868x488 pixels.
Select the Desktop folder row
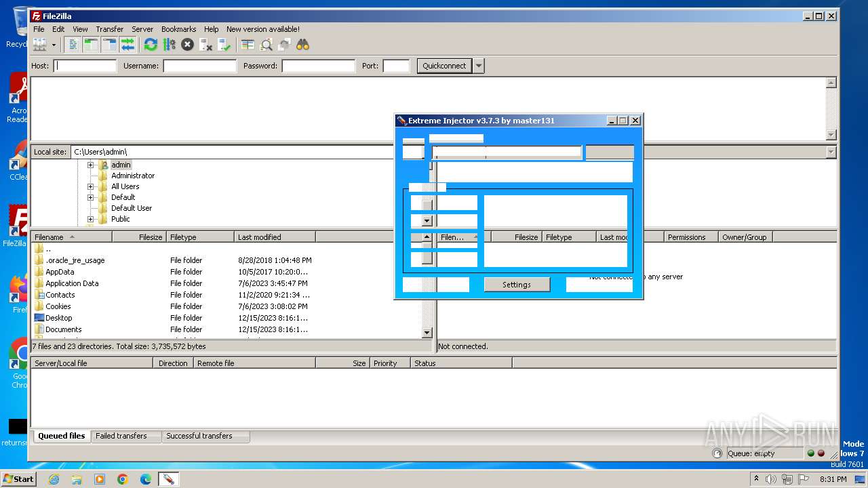tap(226, 318)
